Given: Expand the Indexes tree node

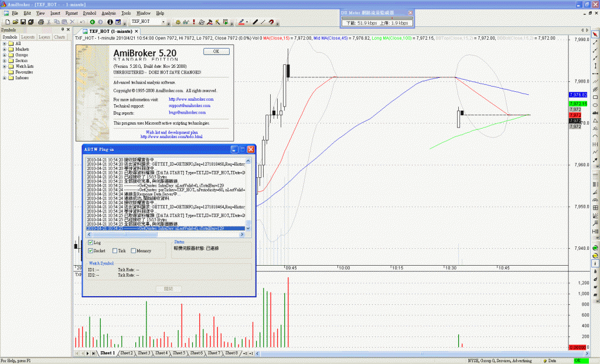Looking at the screenshot, I should coord(5,78).
